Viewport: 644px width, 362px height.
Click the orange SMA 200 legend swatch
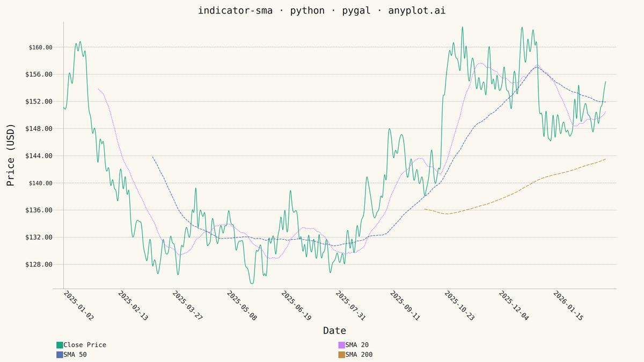point(341,354)
